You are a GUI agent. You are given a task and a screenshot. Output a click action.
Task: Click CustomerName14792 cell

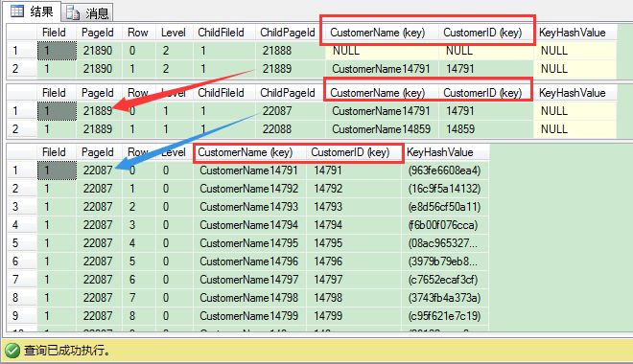pos(249,189)
